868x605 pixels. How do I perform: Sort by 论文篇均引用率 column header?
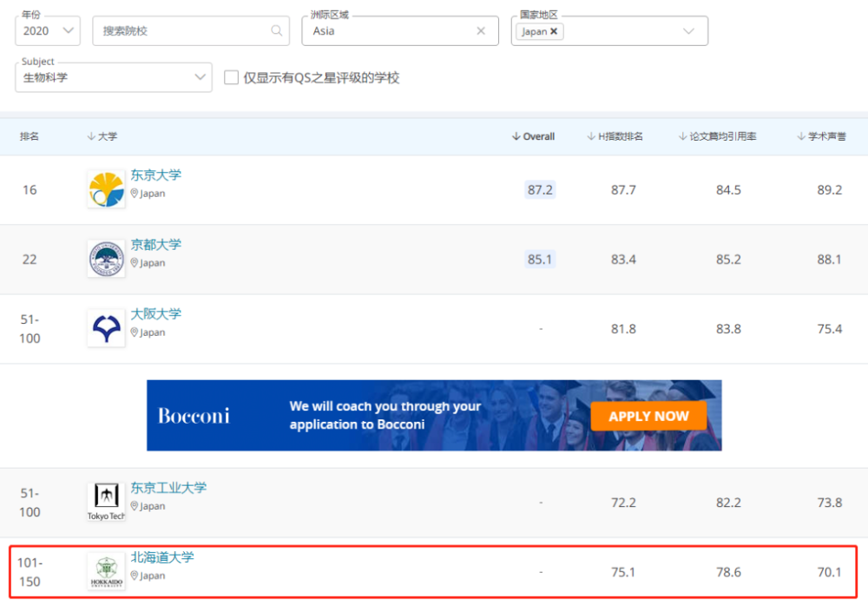tap(717, 136)
